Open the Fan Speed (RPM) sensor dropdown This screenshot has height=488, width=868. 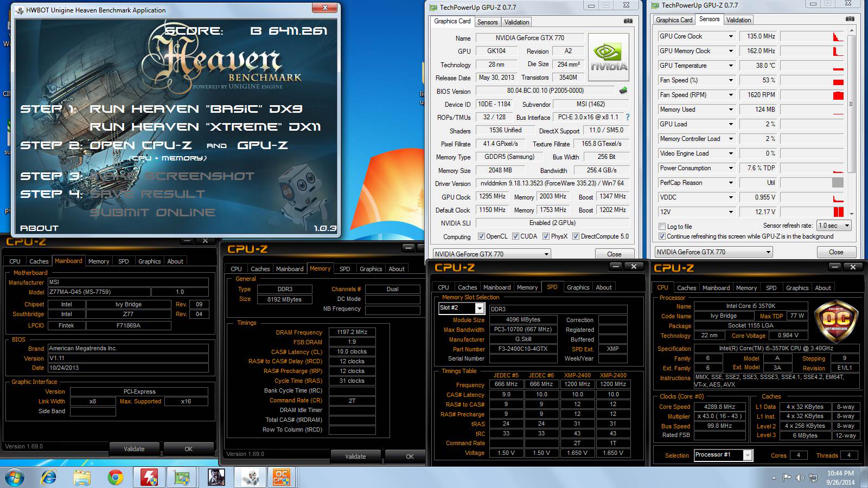point(731,95)
